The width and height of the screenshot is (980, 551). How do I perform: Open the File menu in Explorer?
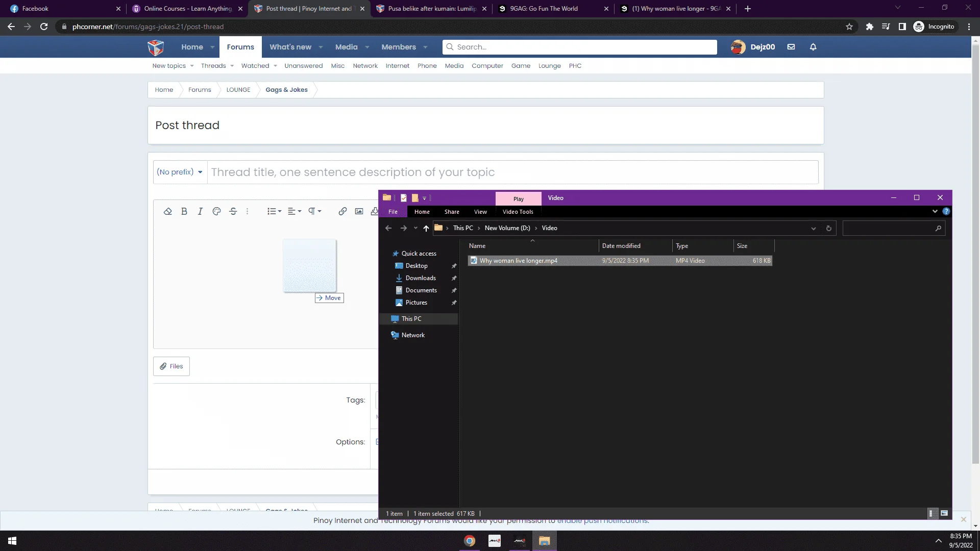point(393,212)
